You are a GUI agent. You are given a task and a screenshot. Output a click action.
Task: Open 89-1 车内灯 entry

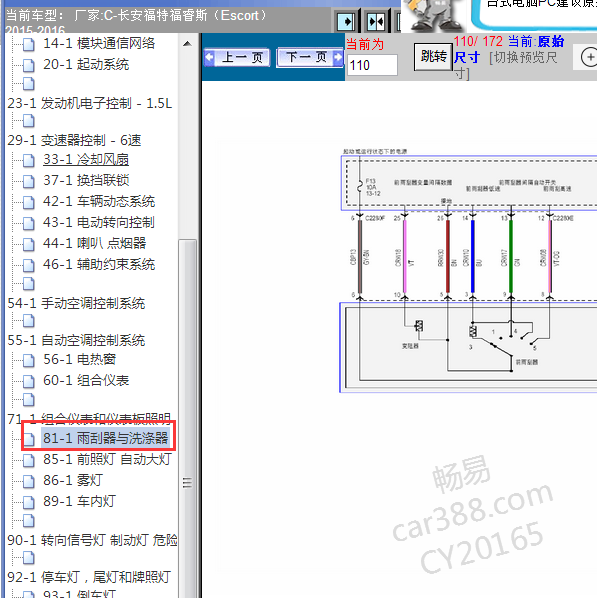(79, 501)
